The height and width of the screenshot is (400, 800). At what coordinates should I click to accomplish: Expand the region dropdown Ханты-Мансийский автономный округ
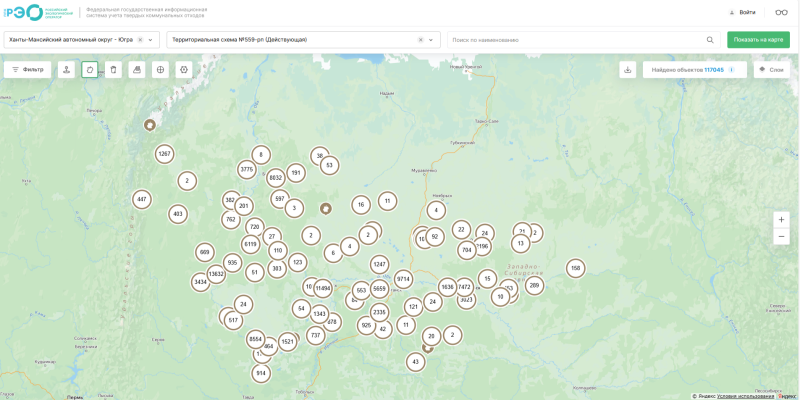pos(151,40)
